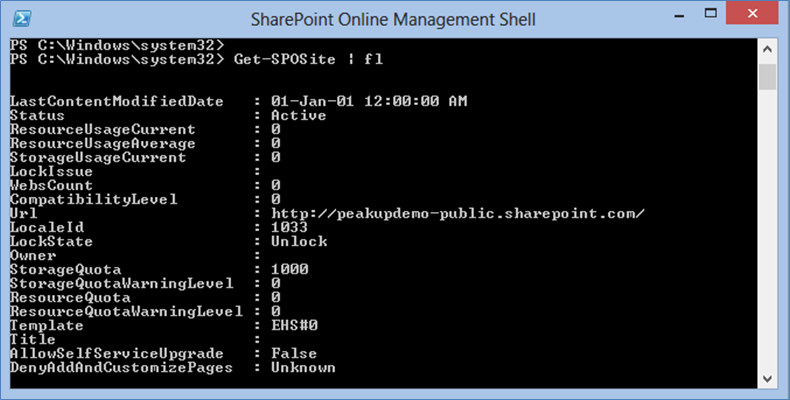This screenshot has height=400, width=790.
Task: Click the URL 'http://peakupdemo-public.sharepoint.com/'
Action: [457, 214]
